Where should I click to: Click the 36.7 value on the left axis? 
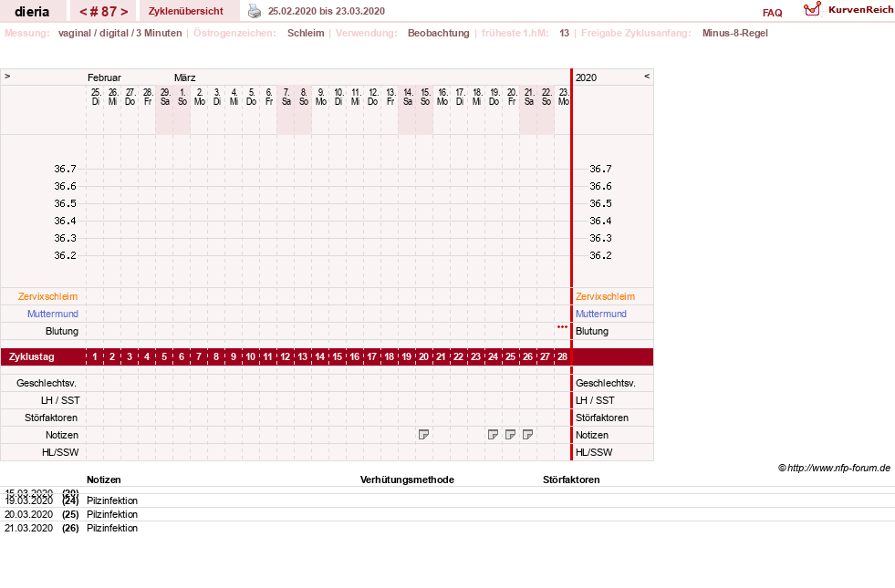point(65,169)
